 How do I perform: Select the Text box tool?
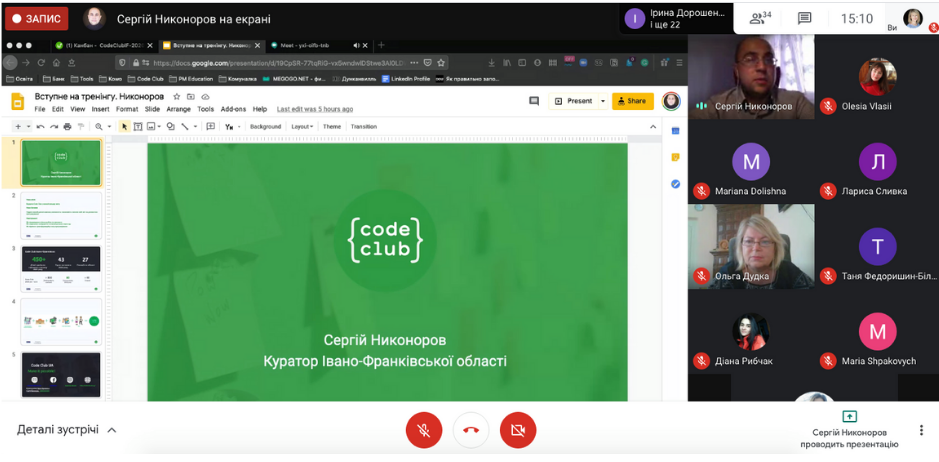138,127
